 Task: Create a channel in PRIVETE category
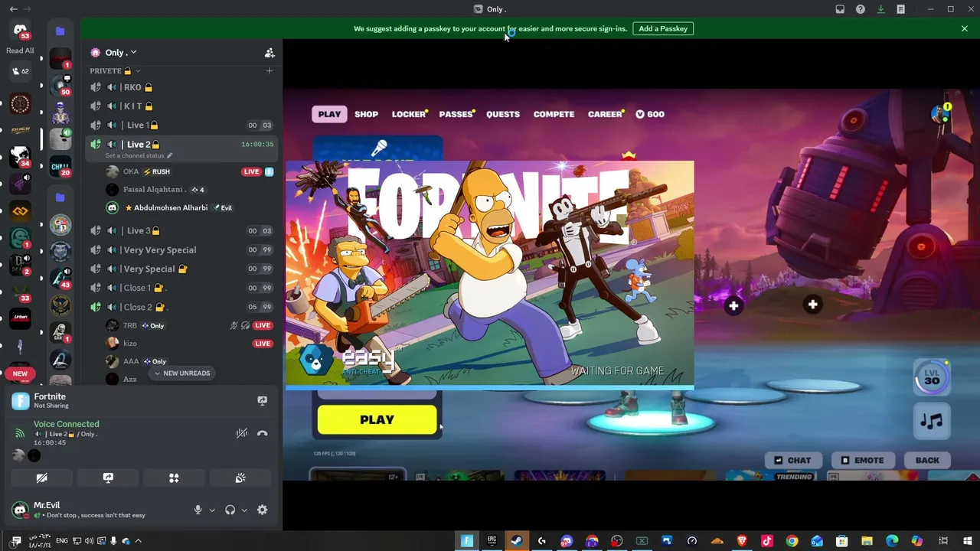269,71
